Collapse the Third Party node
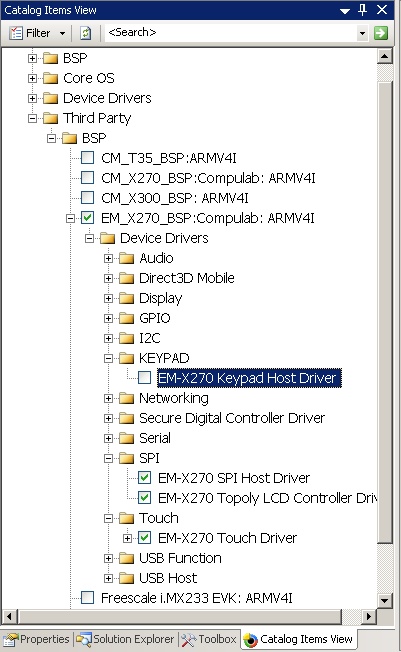Image resolution: width=401 pixels, height=652 pixels. click(32, 119)
